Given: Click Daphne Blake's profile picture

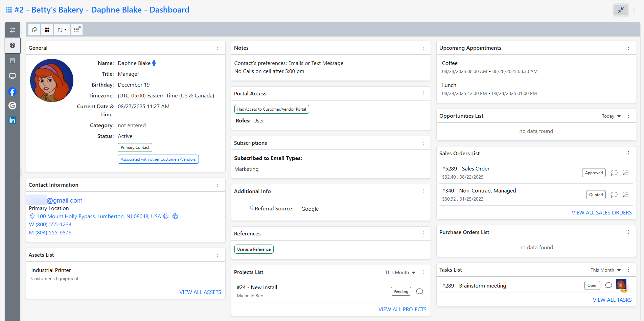Looking at the screenshot, I should (52, 81).
